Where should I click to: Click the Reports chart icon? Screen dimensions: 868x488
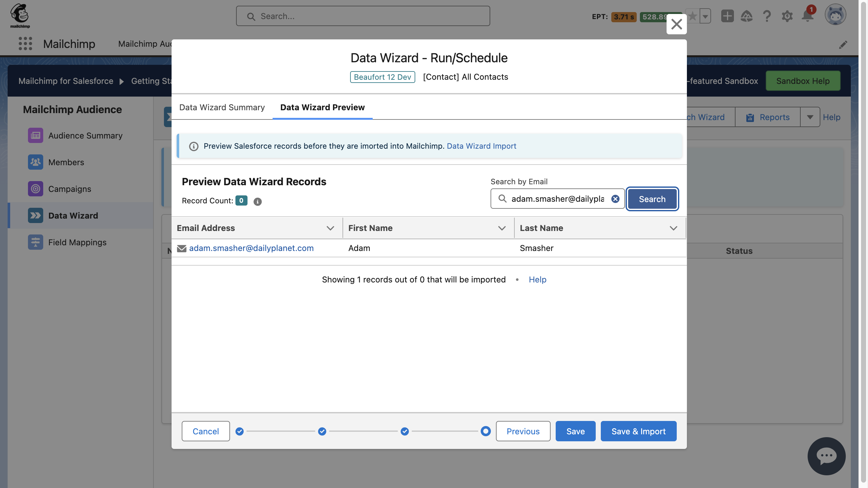coord(750,117)
